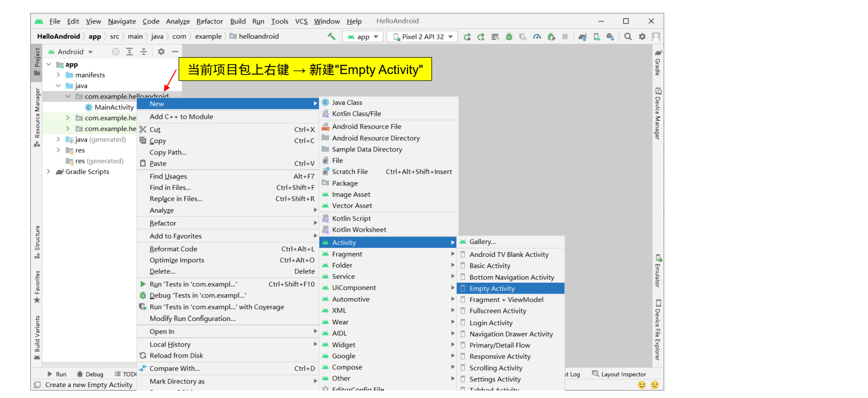Click the Select Opened File target icon
Screen dimensions: 868x398
click(116, 52)
